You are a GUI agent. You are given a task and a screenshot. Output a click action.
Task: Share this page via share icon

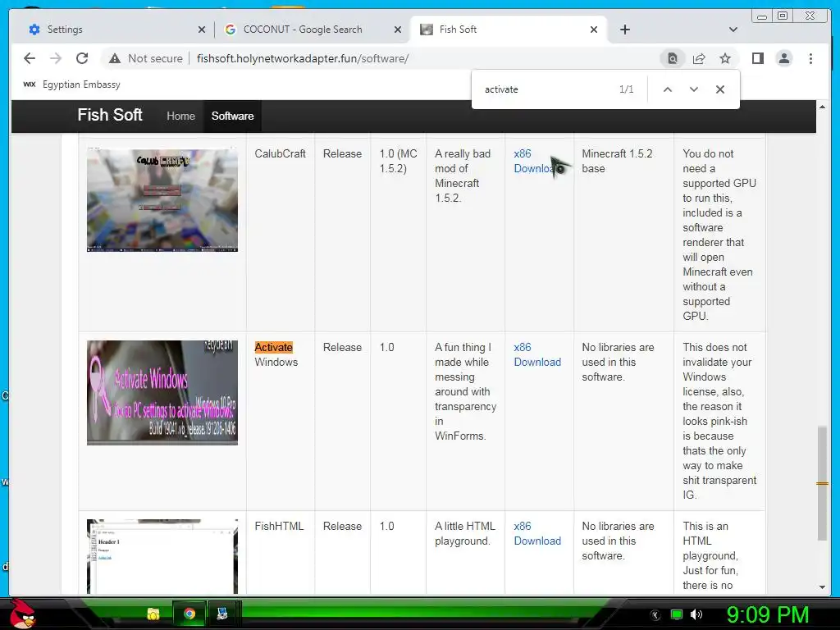point(699,58)
